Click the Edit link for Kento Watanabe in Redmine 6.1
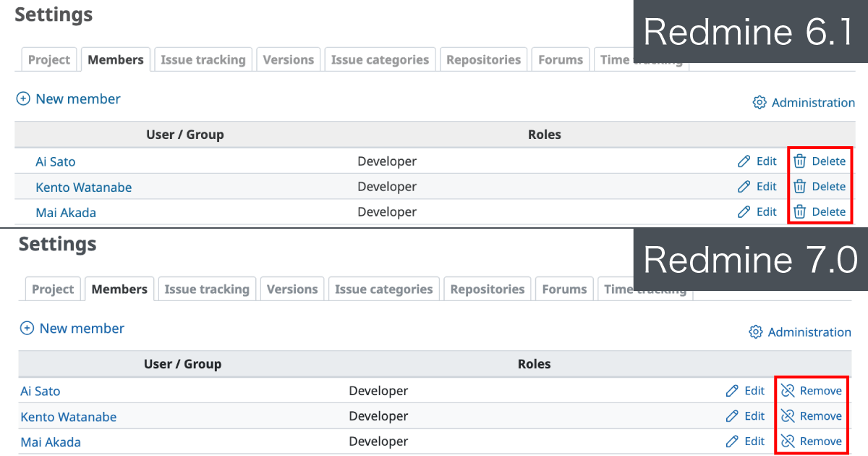 pyautogui.click(x=765, y=186)
